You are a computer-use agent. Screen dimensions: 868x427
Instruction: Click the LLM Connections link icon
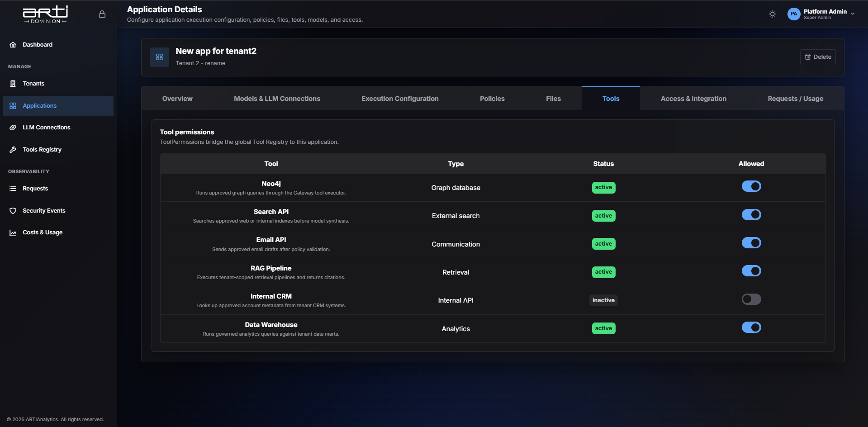click(13, 127)
